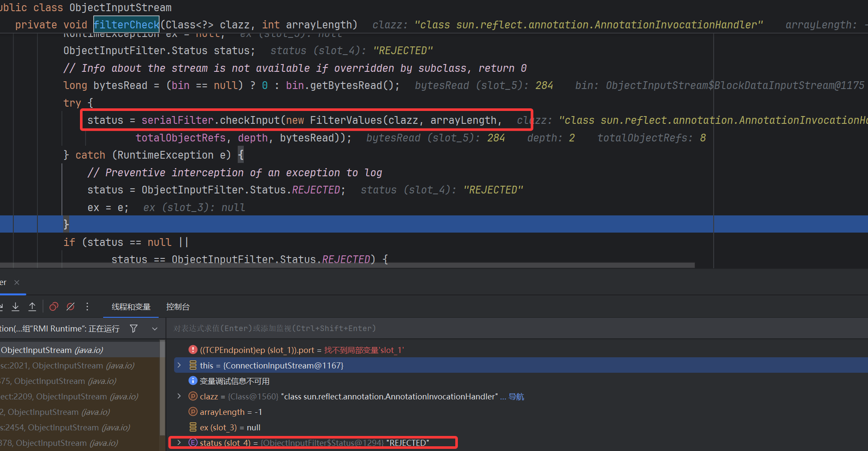
Task: Close the debug session tab
Action: 17,282
